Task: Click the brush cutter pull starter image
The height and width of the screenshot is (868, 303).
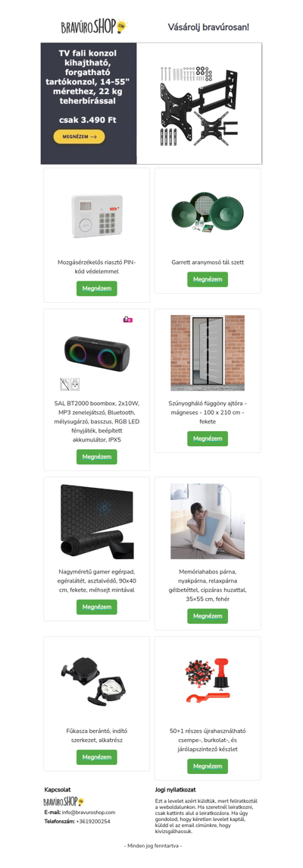Action: (x=95, y=678)
